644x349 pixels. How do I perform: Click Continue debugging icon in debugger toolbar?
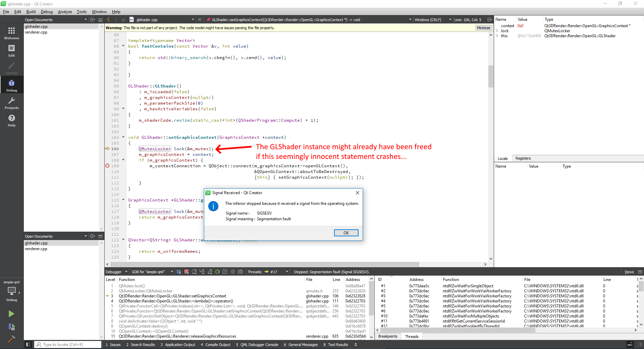coord(179,272)
